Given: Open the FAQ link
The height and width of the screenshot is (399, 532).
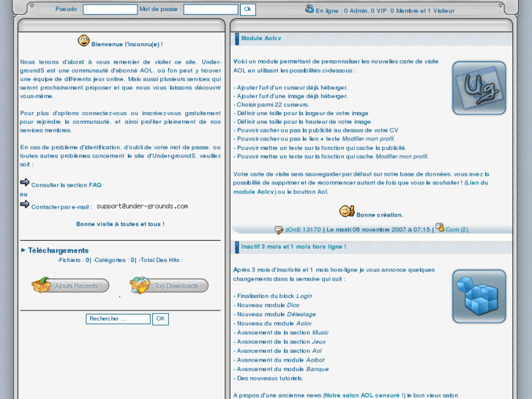Looking at the screenshot, I should [95, 185].
